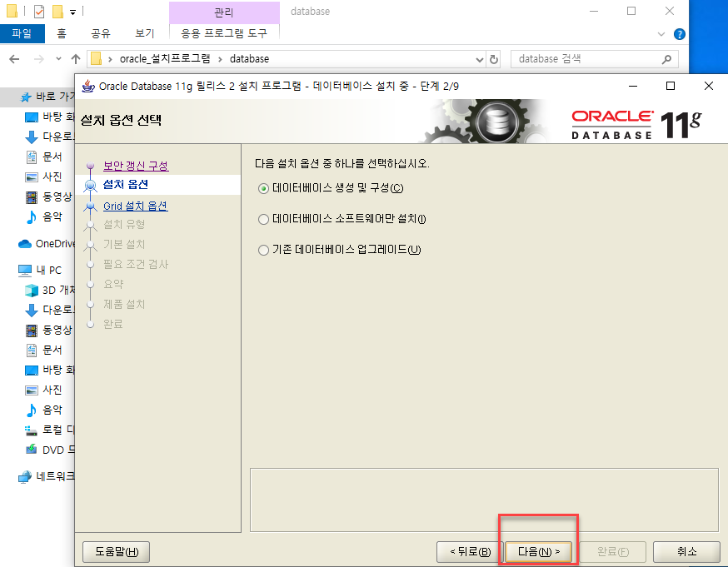Image resolution: width=728 pixels, height=567 pixels.
Task: Open 다운로드 under 내 PC
Action: click(49, 310)
